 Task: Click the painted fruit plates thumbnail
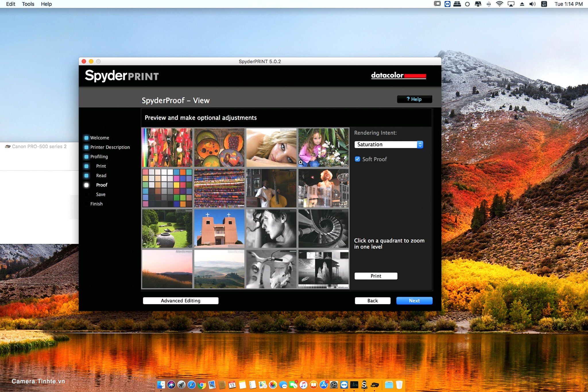219,148
